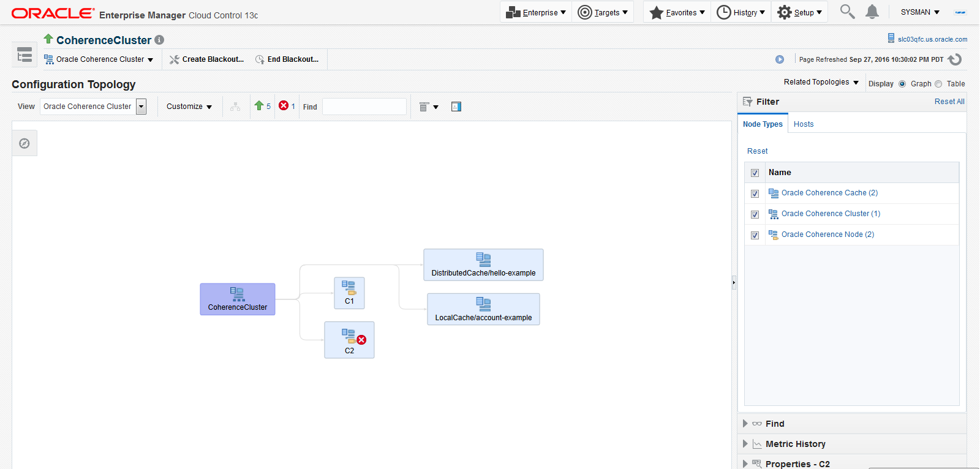Open the SYSMAN user menu

coord(920,12)
